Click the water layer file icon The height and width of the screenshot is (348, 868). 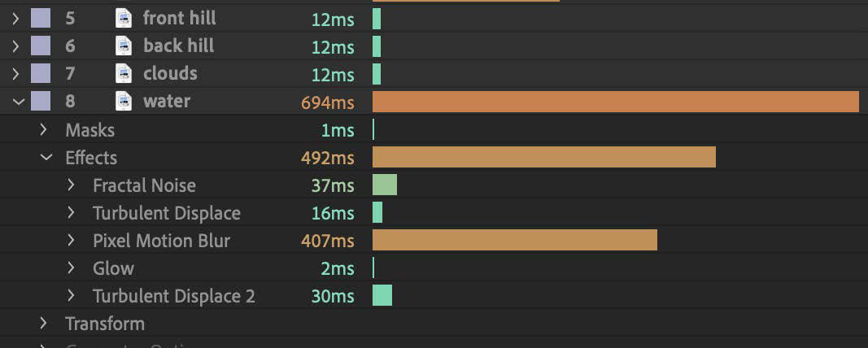pyautogui.click(x=124, y=102)
